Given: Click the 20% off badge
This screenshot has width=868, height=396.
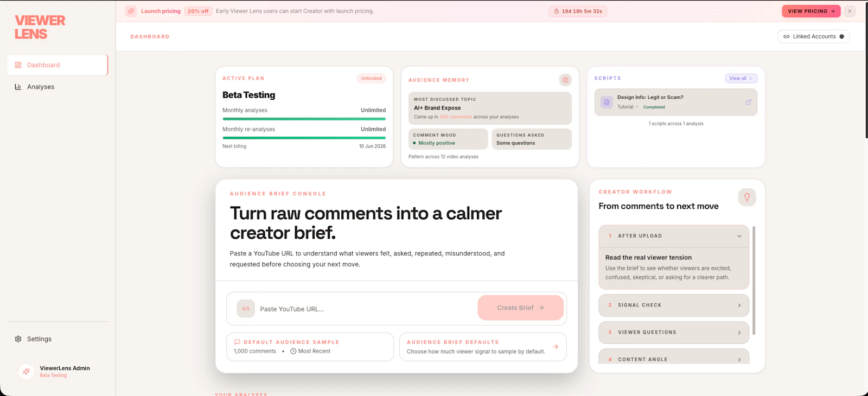Looking at the screenshot, I should click(x=198, y=11).
